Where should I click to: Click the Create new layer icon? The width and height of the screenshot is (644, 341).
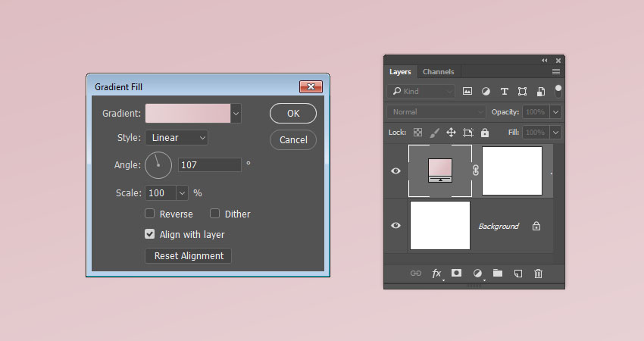[518, 274]
